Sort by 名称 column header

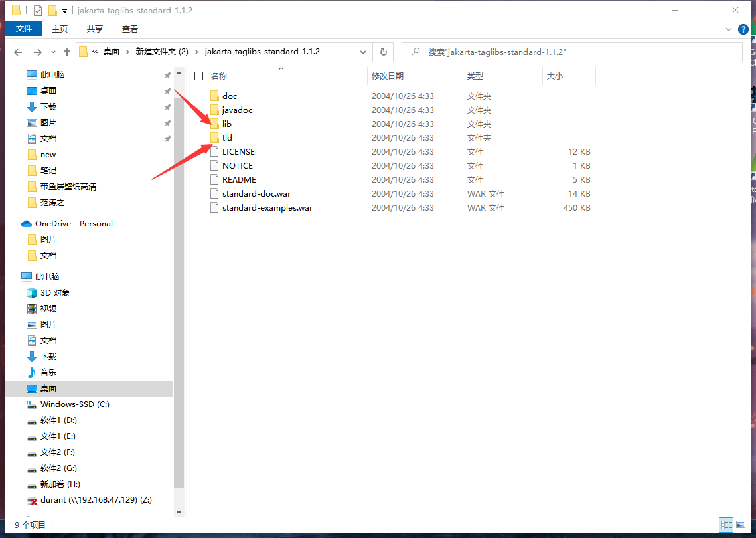(219, 76)
